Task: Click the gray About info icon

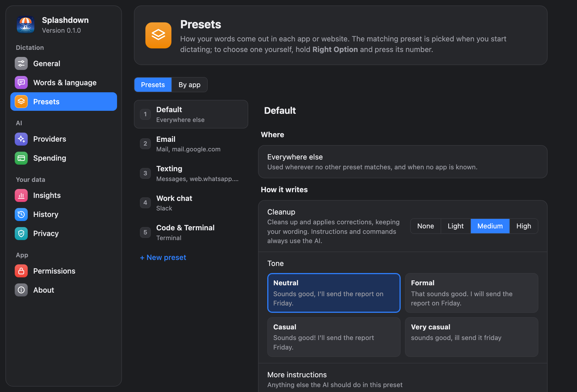Action: click(x=21, y=290)
